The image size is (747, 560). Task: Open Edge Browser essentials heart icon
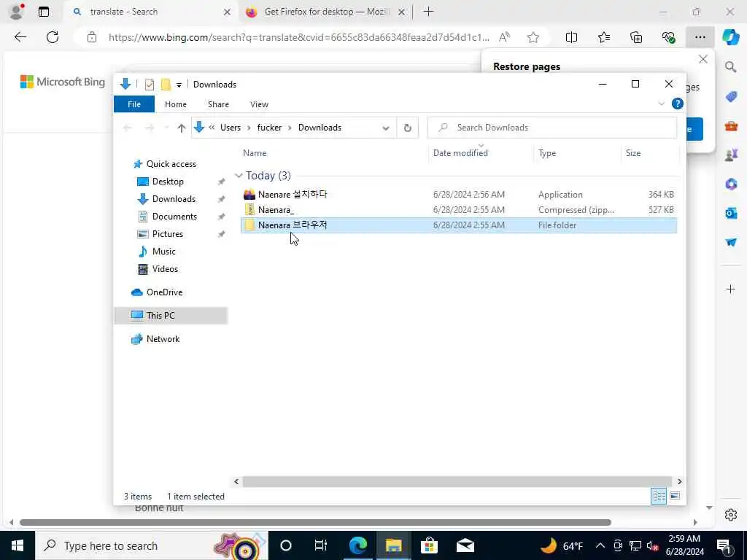(x=668, y=37)
